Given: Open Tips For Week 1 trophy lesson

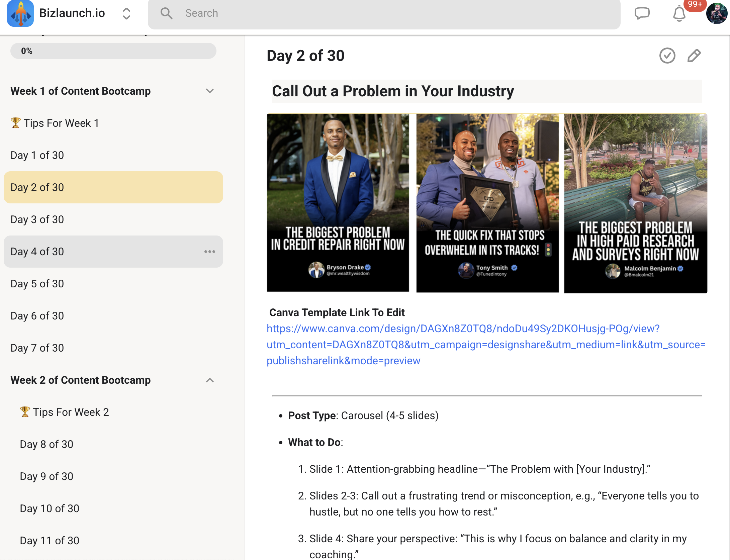Looking at the screenshot, I should point(55,123).
